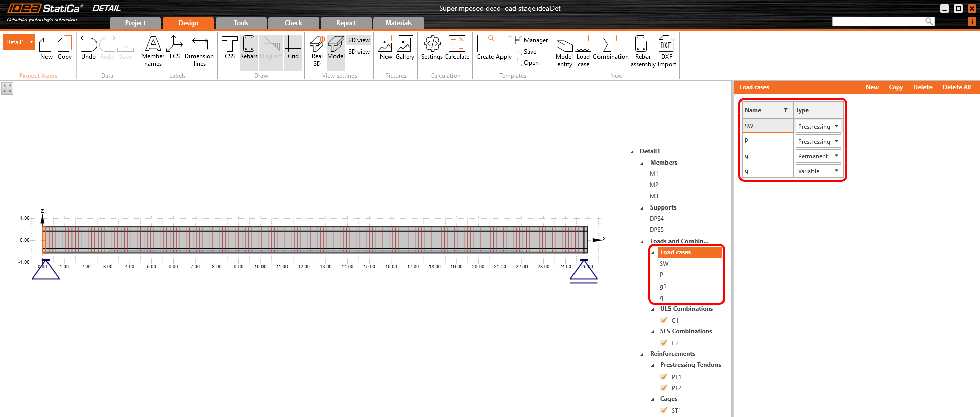Screen dimensions: 980x417
Task: Switch to the Check tab
Action: click(293, 23)
